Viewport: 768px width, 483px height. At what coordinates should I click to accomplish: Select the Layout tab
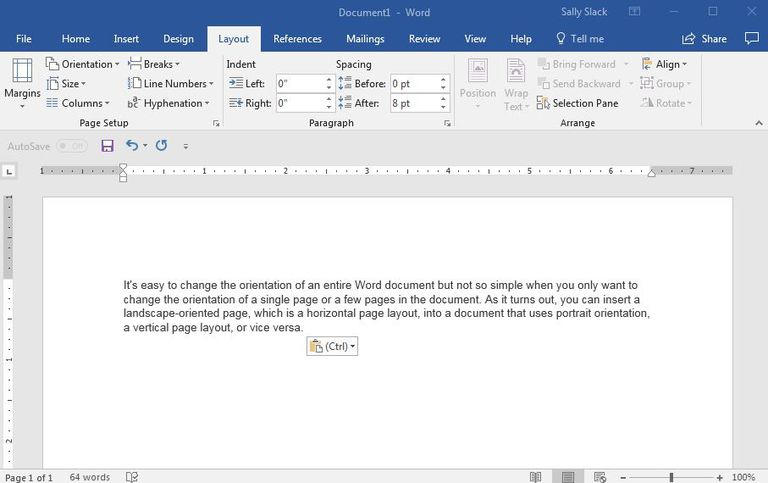234,39
